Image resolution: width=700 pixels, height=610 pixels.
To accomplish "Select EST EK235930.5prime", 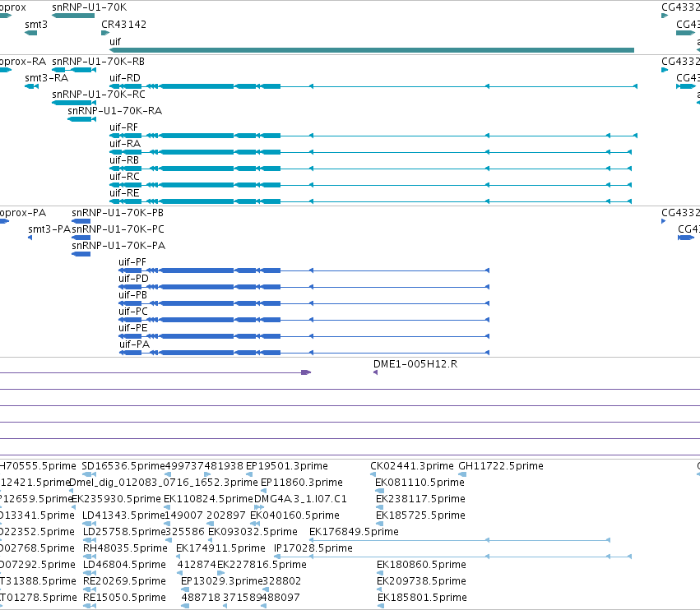I will [117, 499].
